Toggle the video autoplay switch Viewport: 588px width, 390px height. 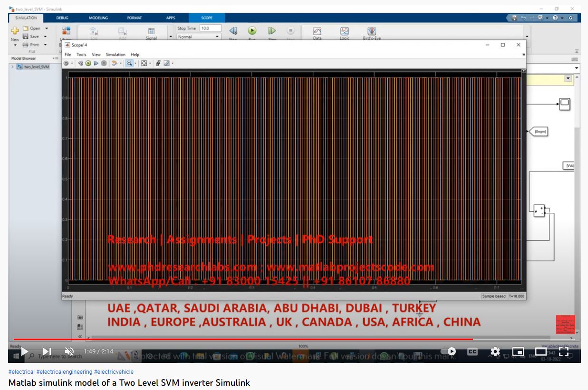coord(449,352)
